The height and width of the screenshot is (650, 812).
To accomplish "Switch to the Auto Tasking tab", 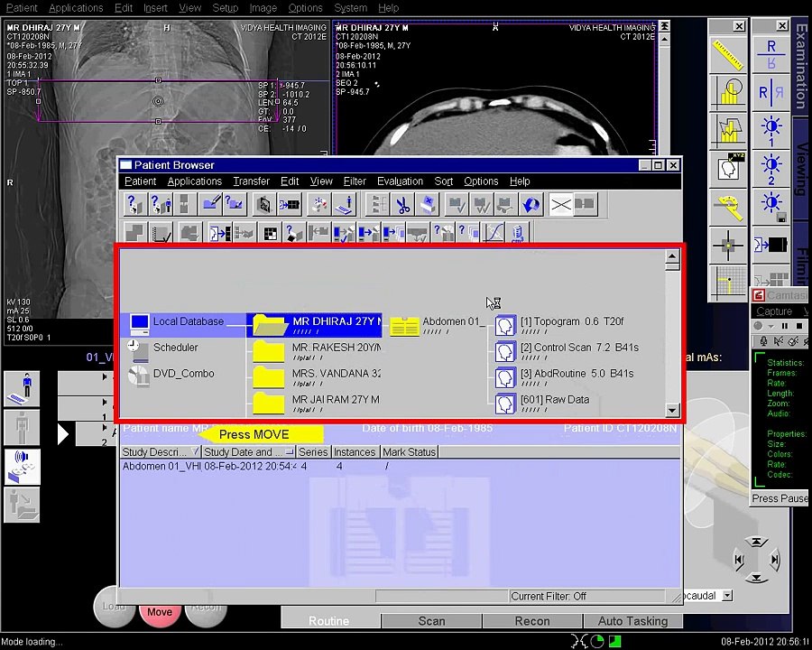I will tap(632, 620).
